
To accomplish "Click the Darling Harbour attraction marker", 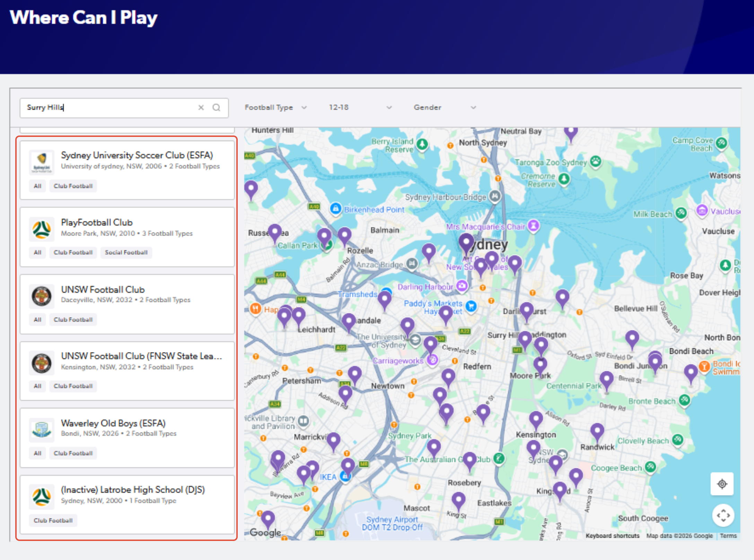I will coord(462,286).
